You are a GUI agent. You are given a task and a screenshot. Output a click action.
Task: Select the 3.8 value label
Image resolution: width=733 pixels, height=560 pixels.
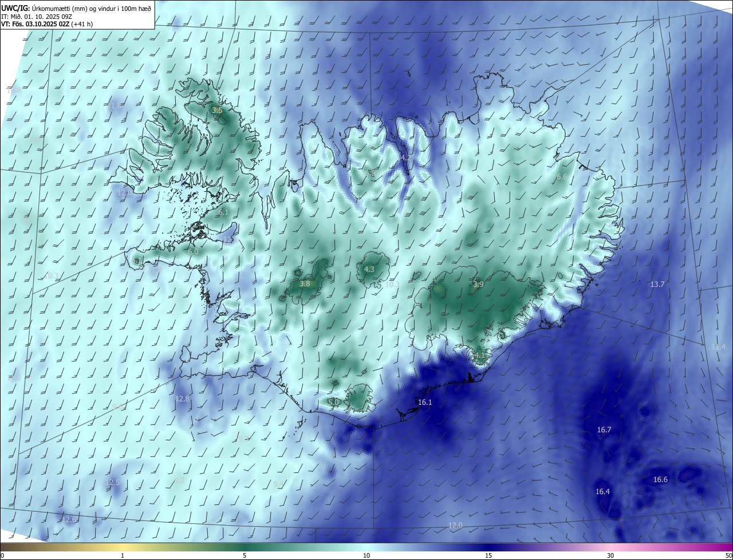click(x=305, y=283)
